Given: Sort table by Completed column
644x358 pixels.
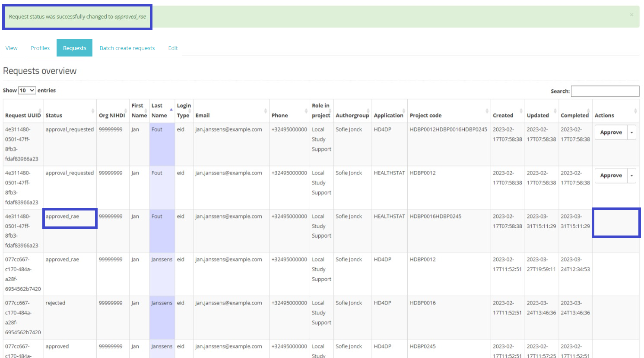Looking at the screenshot, I should click(574, 115).
